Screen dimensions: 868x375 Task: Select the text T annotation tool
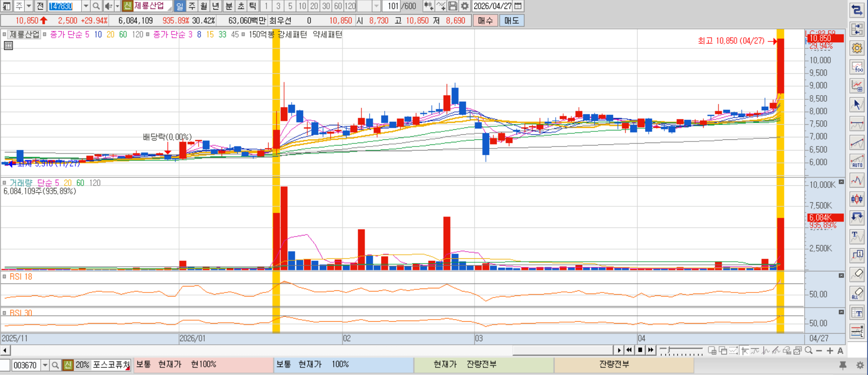tap(857, 237)
